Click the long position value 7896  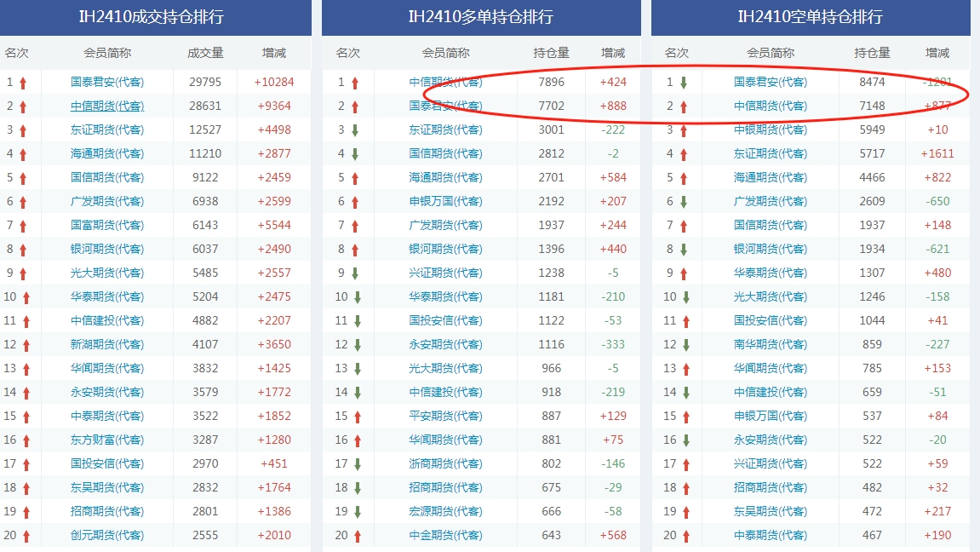[551, 82]
